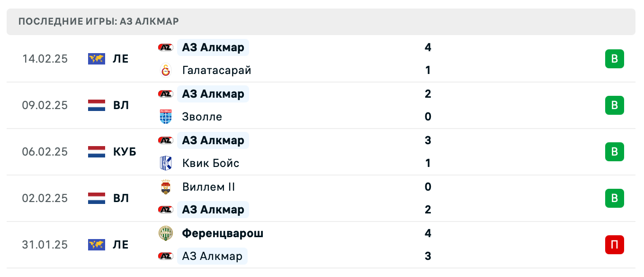Click the АЗ Алкмар team name link

click(x=213, y=47)
